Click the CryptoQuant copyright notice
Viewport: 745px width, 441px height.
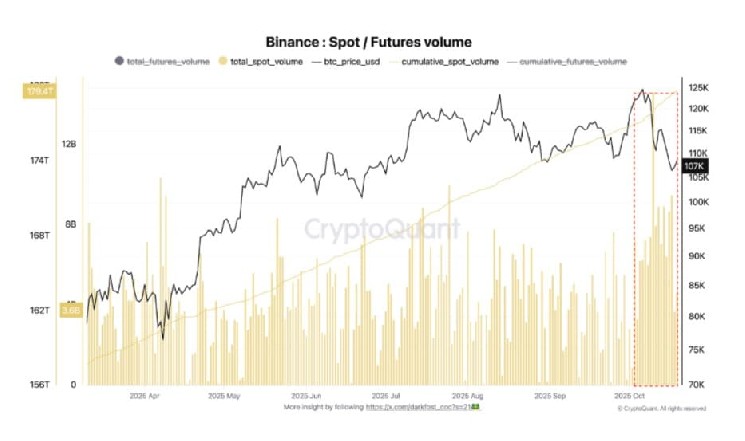pos(662,409)
